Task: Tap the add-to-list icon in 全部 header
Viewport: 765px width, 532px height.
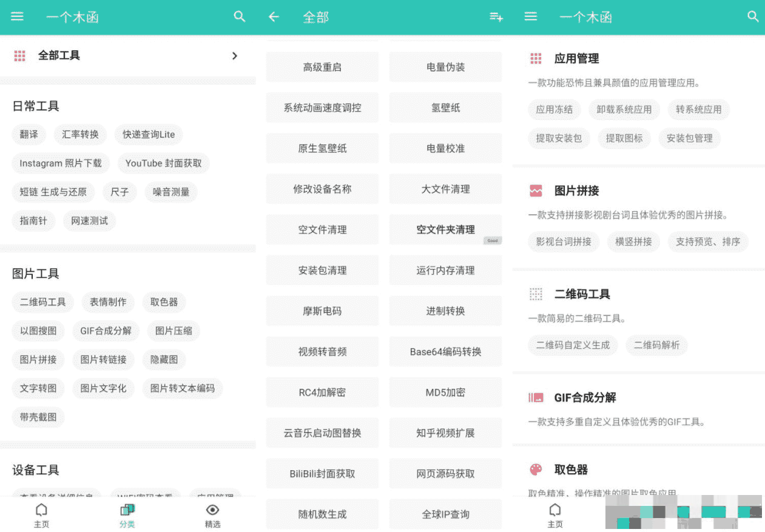Action: (496, 17)
